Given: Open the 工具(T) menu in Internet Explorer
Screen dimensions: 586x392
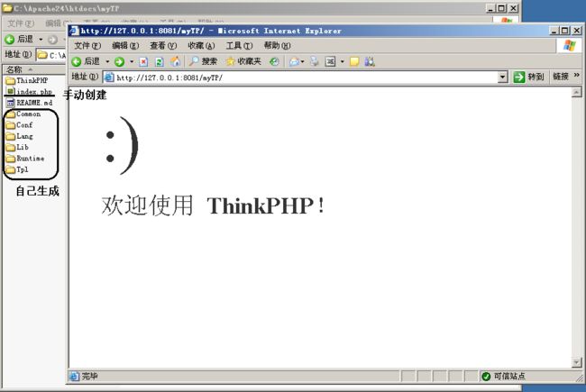Looking at the screenshot, I should coord(239,46).
